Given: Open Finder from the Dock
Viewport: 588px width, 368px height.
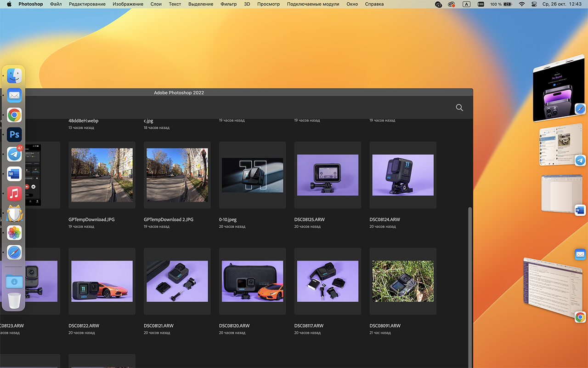Looking at the screenshot, I should [x=15, y=76].
